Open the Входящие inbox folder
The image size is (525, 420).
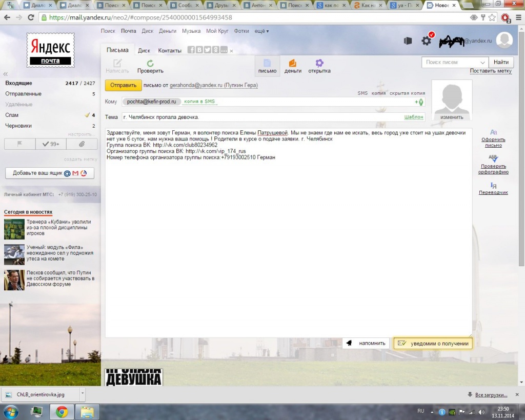[x=19, y=83]
